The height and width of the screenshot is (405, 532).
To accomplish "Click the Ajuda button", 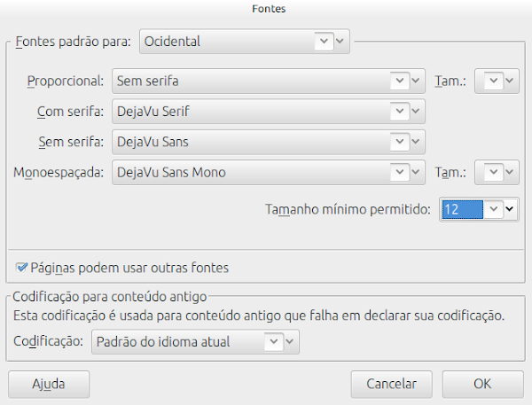I will point(49,384).
